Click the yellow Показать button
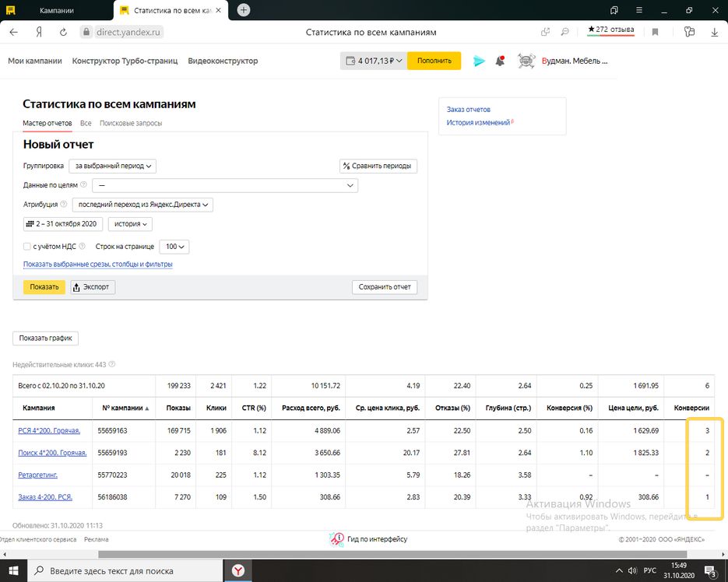Screen dimensions: 728x582 point(44,287)
